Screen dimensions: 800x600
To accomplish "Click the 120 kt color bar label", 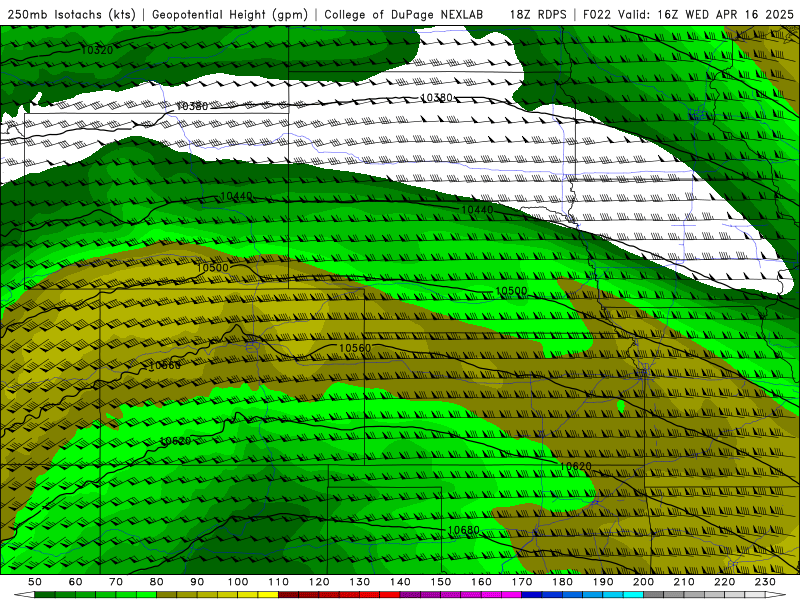I will pos(319,582).
